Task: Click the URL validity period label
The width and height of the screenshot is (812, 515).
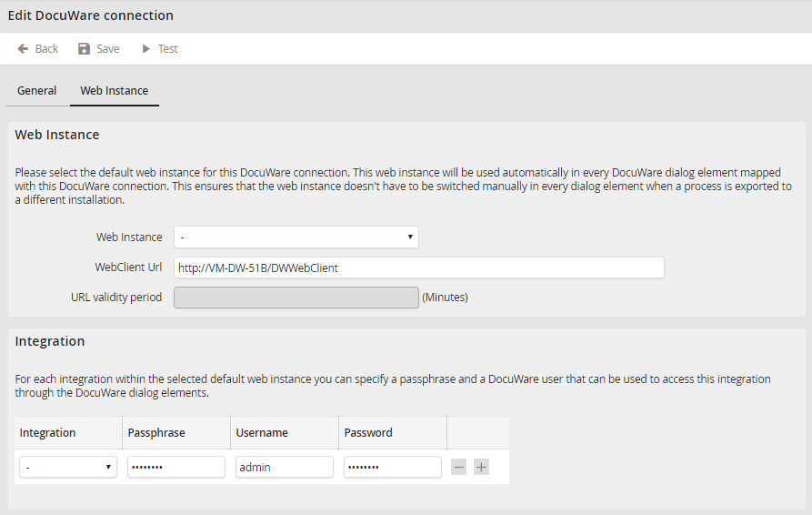Action: click(116, 298)
